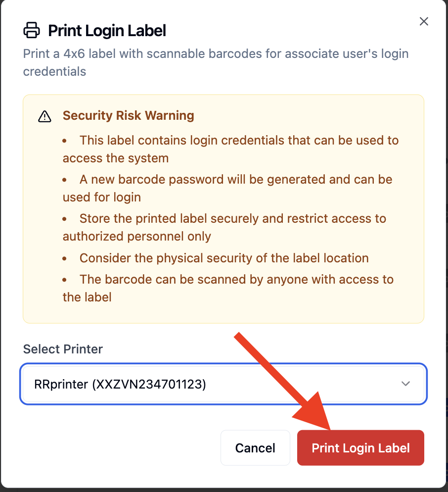Select the RRprinter (XXZVN234701123) text
The image size is (448, 492).
120,384
